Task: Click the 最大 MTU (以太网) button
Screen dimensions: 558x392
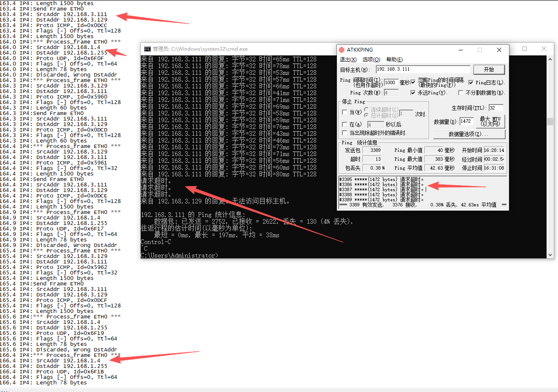Action: 490,121
